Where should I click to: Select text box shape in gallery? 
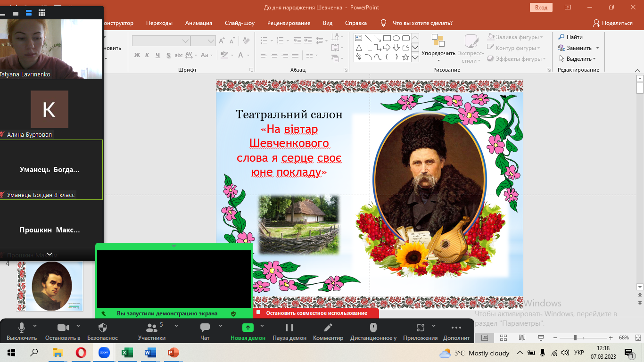358,38
